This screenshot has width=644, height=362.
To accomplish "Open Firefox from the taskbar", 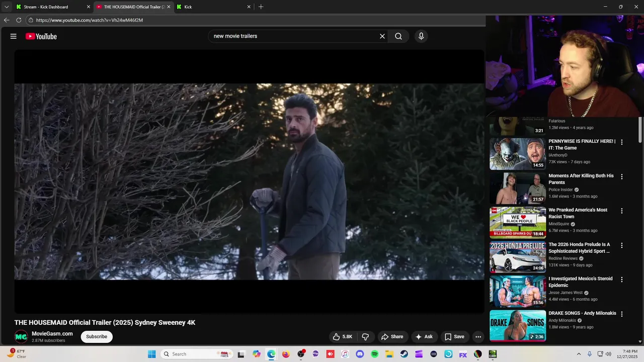I will pyautogui.click(x=286, y=354).
